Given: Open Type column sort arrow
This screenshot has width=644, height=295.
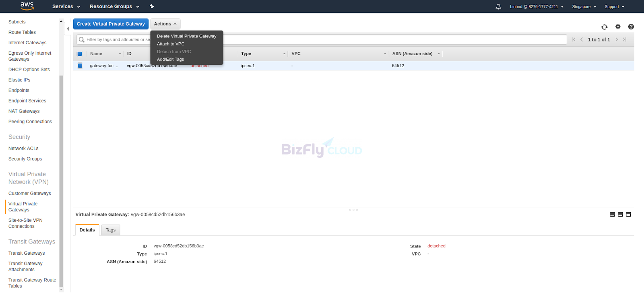Looking at the screenshot, I should coord(284,54).
